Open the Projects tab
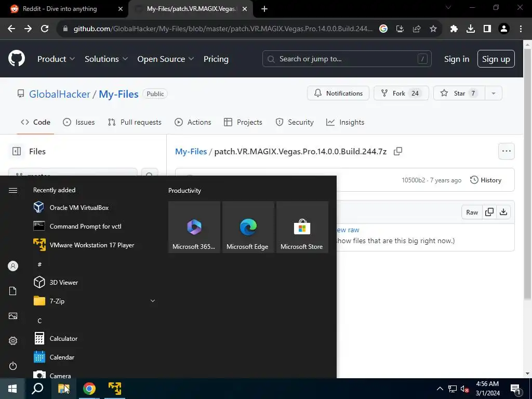This screenshot has height=399, width=532. (243, 122)
